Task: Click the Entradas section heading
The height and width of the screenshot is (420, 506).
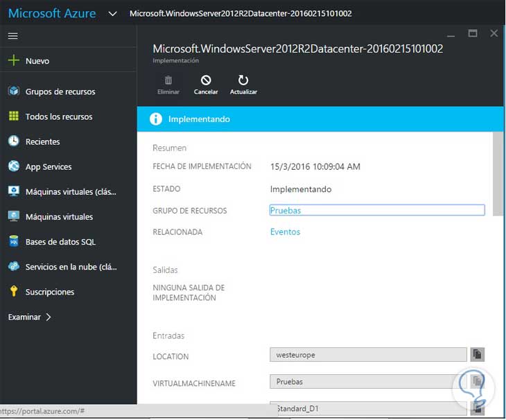Action: pyautogui.click(x=168, y=336)
